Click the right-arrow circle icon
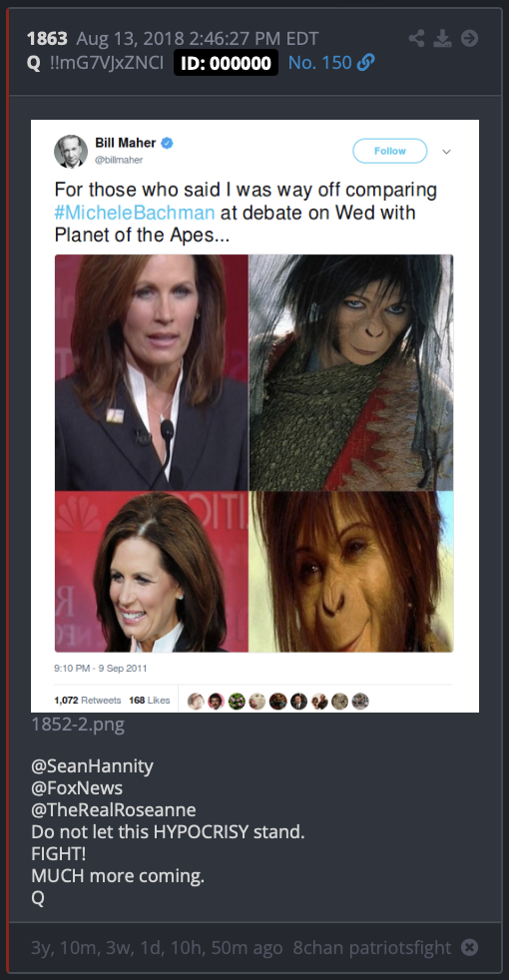The image size is (509, 980). [470, 39]
